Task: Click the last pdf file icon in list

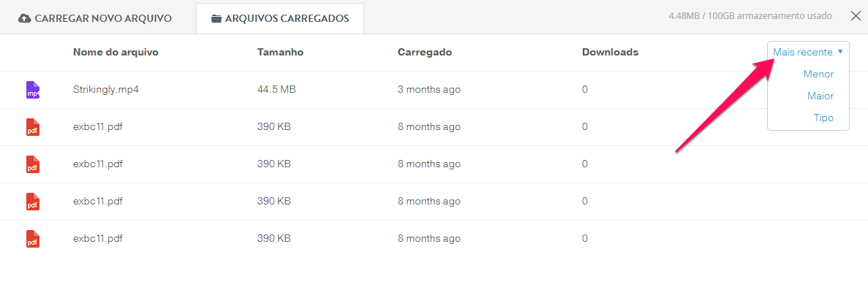Action: click(x=33, y=238)
